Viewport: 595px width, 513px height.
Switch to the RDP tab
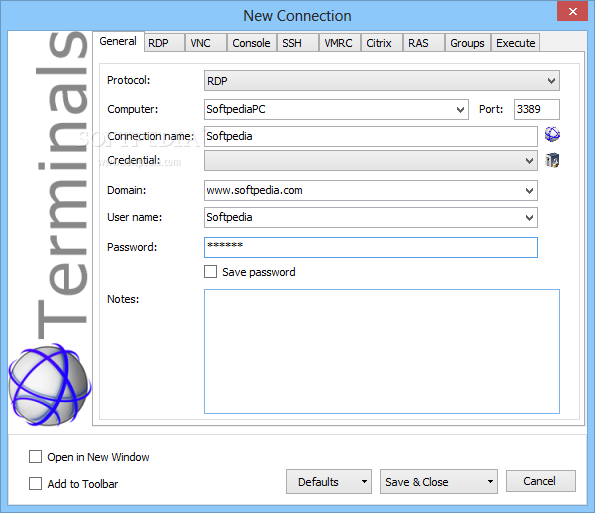[x=164, y=43]
